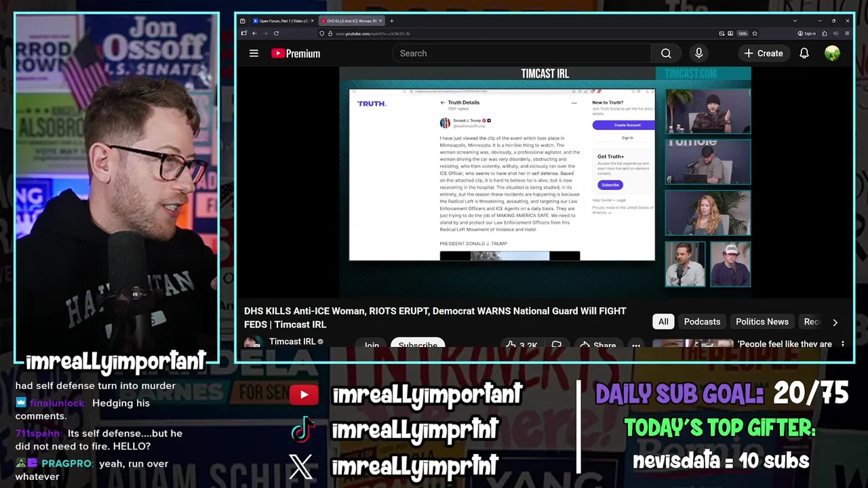Open 'People feel like they are' recommended video

pyautogui.click(x=785, y=344)
